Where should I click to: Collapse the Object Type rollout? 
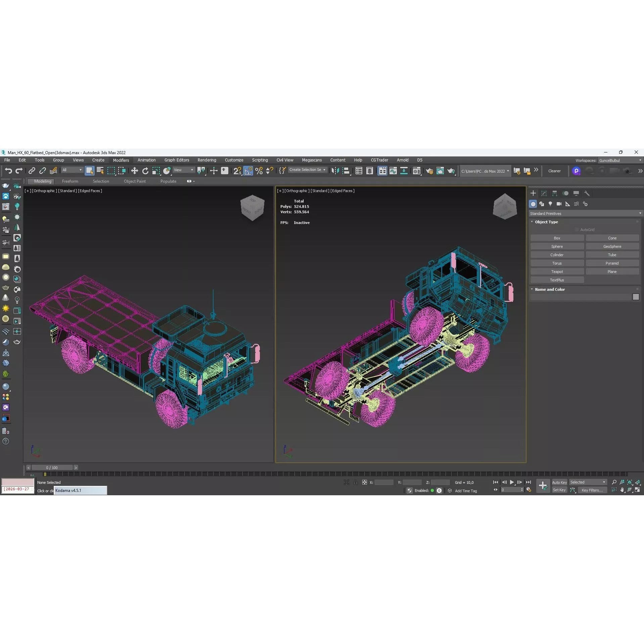pos(532,222)
